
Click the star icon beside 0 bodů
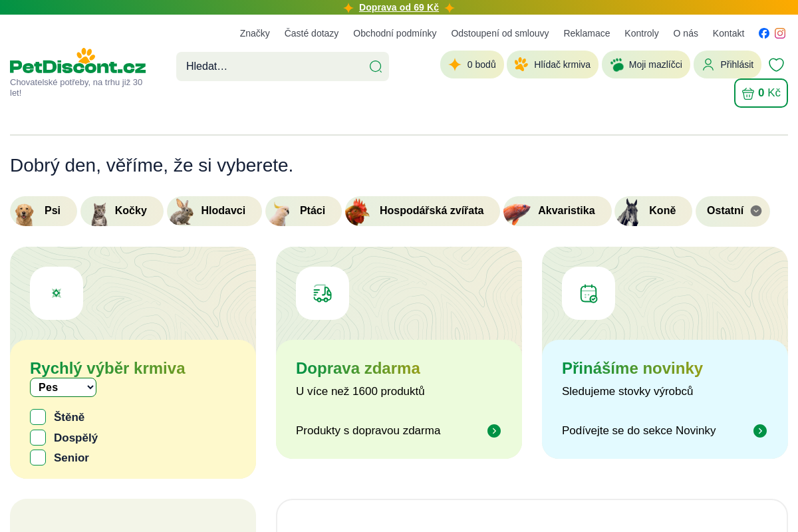(x=455, y=65)
